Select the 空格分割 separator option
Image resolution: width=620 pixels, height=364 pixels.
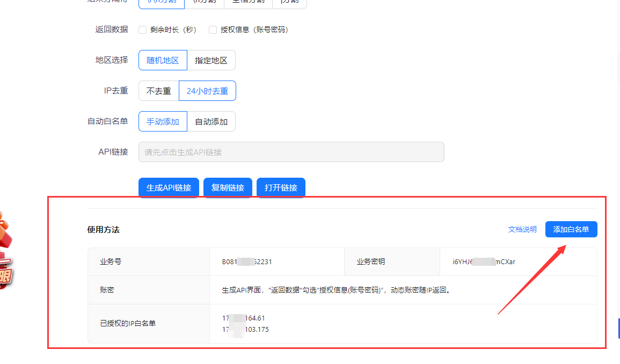[248, 2]
